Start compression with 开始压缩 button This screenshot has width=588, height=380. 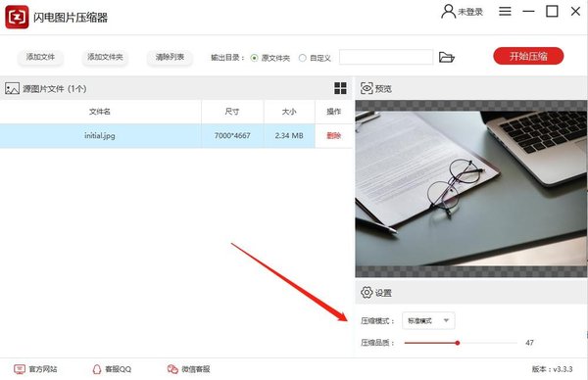(x=528, y=56)
